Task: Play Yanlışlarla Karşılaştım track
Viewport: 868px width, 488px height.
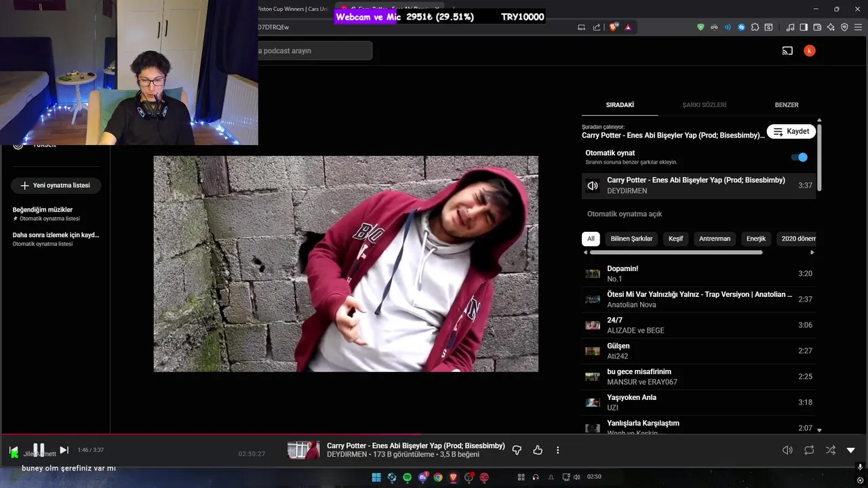Action: click(x=698, y=426)
